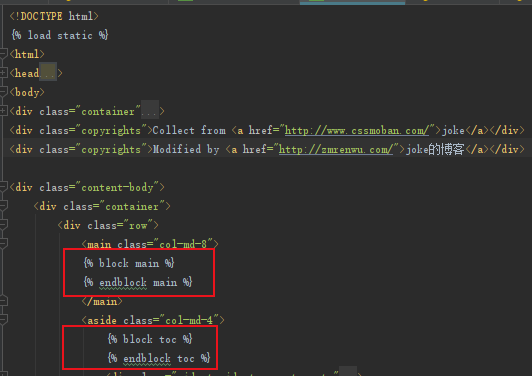532x376 pixels.
Task: Place cursor on block toc tag
Action: click(x=150, y=339)
